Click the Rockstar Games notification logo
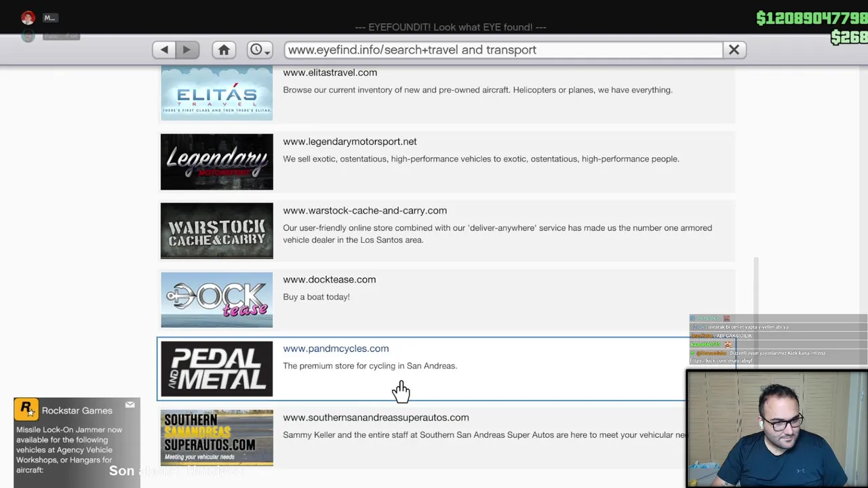The image size is (868, 488). (26, 409)
